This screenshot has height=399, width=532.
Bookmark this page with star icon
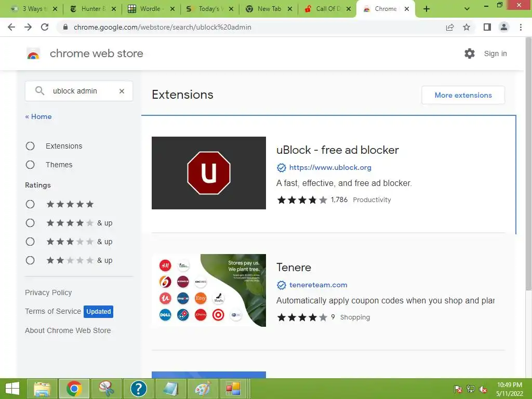click(x=467, y=27)
